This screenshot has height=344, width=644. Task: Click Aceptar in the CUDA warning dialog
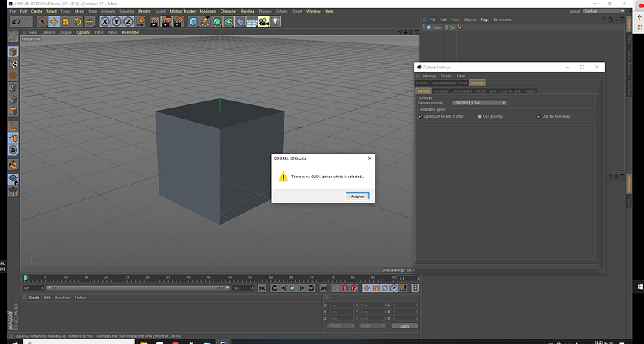point(357,196)
